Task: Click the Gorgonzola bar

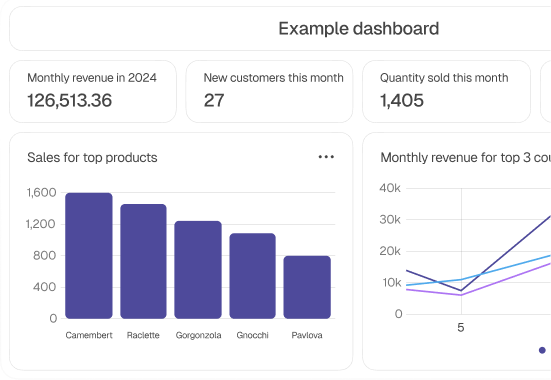Action: [x=198, y=270]
